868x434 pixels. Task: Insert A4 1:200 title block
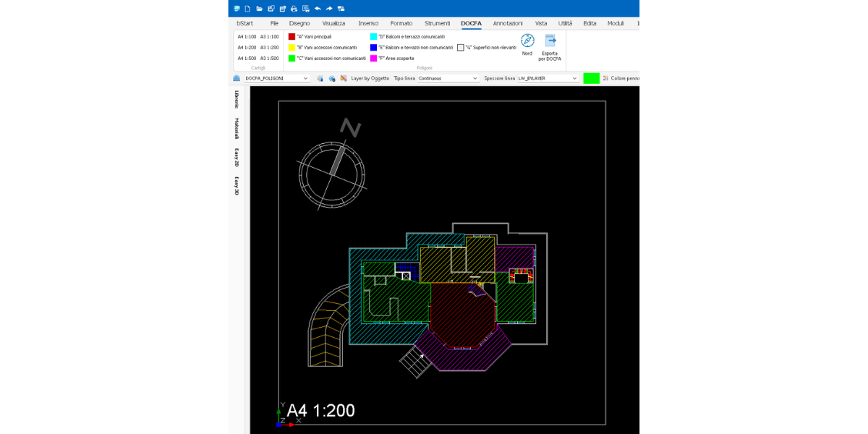(x=247, y=47)
